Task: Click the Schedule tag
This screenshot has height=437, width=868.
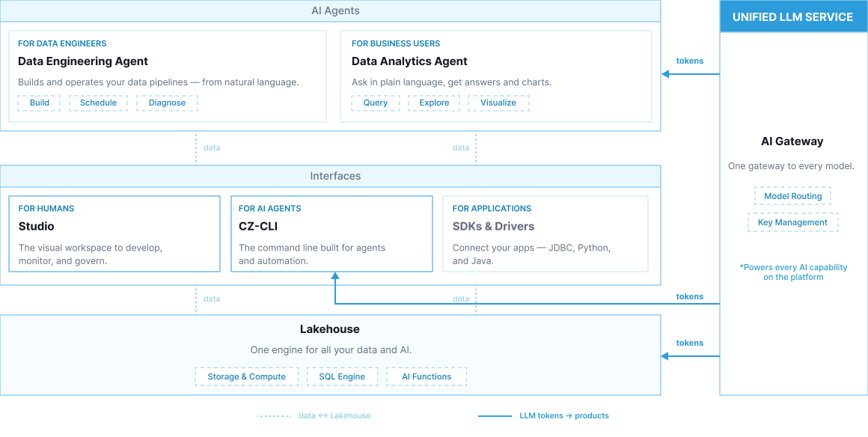Action: (99, 103)
